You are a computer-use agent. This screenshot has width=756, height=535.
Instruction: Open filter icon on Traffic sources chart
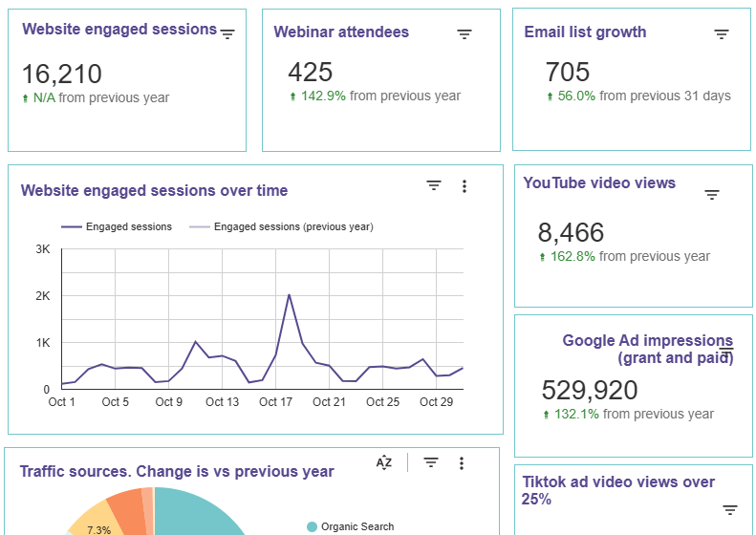[430, 462]
